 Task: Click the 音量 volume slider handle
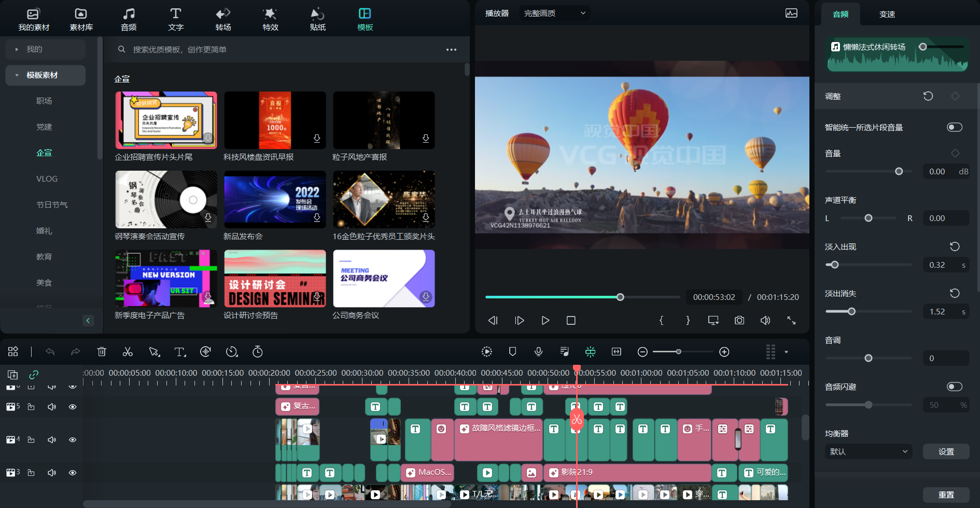(899, 171)
